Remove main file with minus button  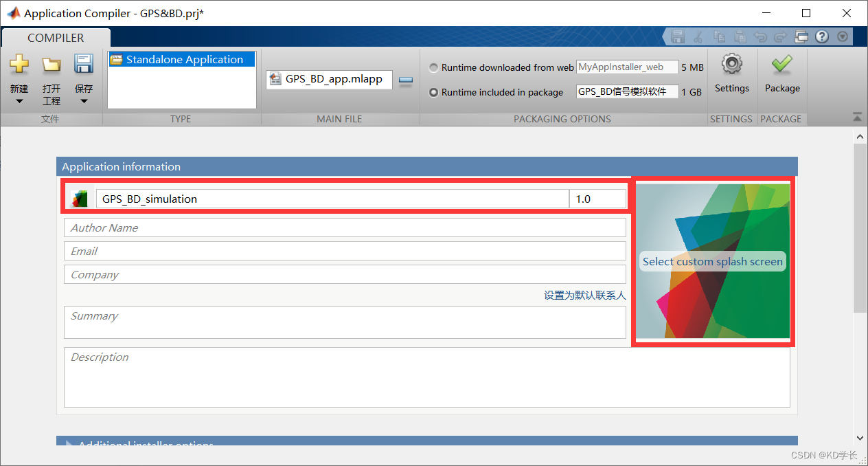406,80
